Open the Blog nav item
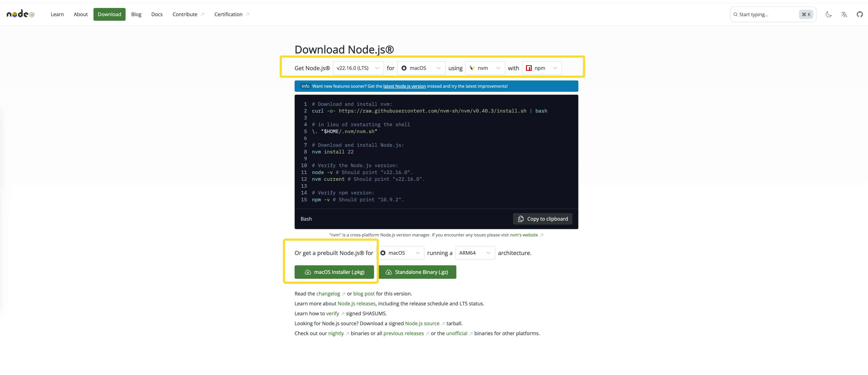868x375 pixels. pyautogui.click(x=136, y=14)
